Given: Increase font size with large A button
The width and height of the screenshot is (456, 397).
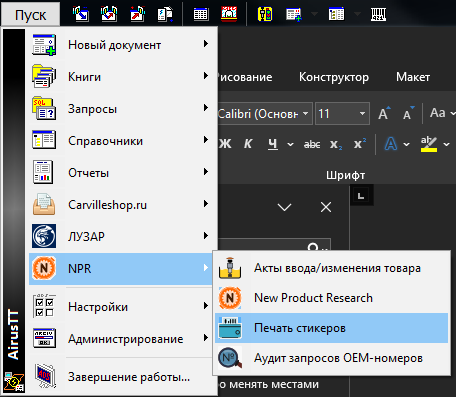Looking at the screenshot, I should [x=384, y=114].
